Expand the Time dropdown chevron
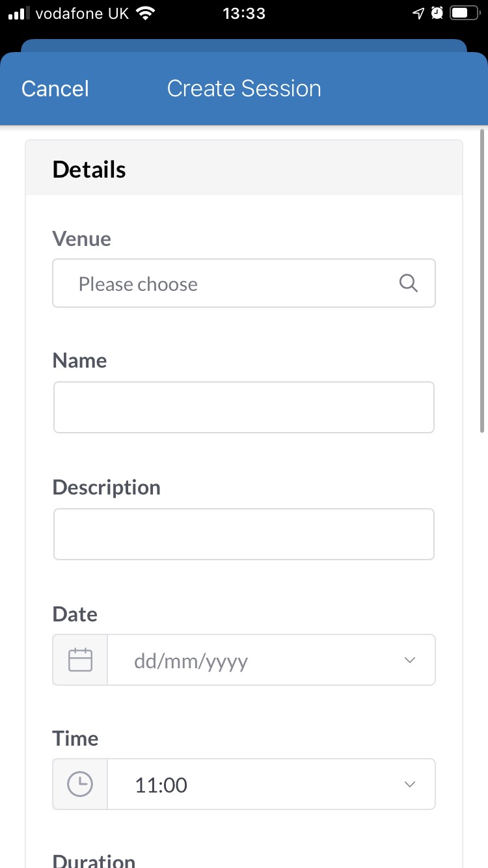Screen dimensions: 488x868 point(409,784)
